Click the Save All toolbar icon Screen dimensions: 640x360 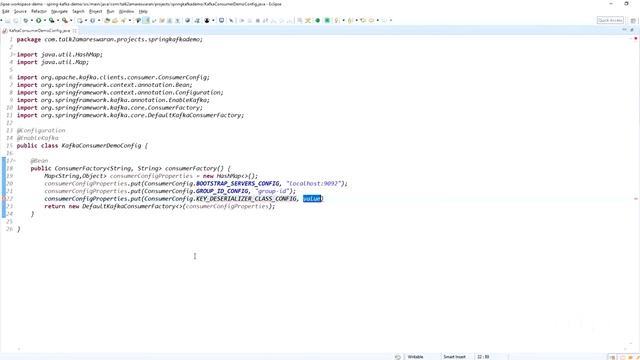point(16,20)
